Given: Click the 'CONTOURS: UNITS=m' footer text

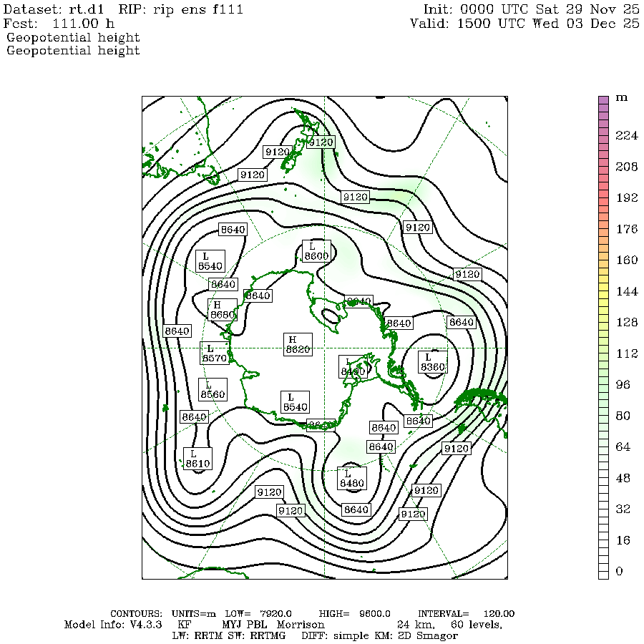Looking at the screenshot, I should point(163,614).
